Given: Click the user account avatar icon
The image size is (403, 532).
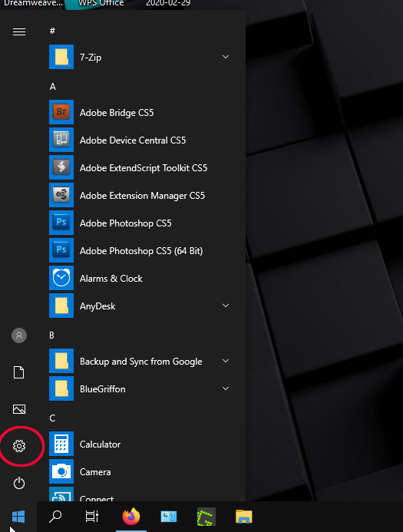Looking at the screenshot, I should pos(19,335).
